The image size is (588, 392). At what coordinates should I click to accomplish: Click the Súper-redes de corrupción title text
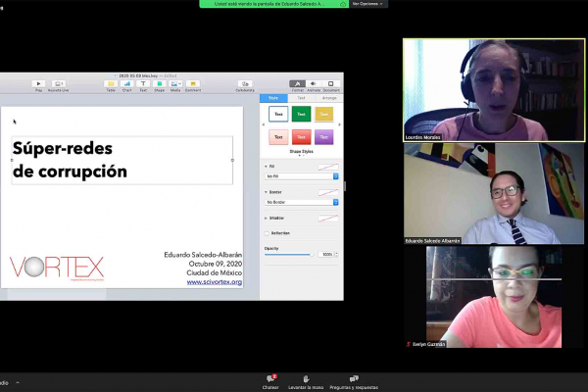click(71, 160)
